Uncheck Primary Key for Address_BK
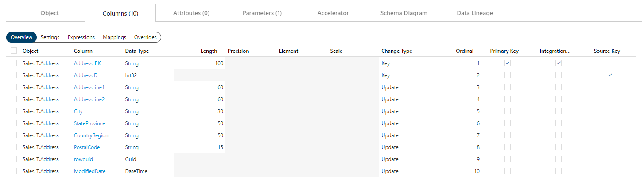Image resolution: width=644 pixels, height=190 pixels. 508,63
